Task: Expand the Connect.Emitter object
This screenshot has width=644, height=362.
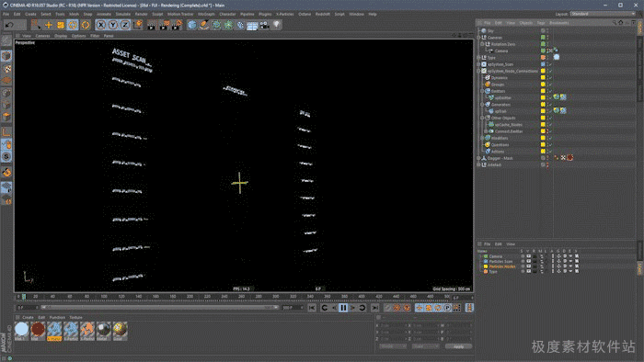Action: [486, 131]
